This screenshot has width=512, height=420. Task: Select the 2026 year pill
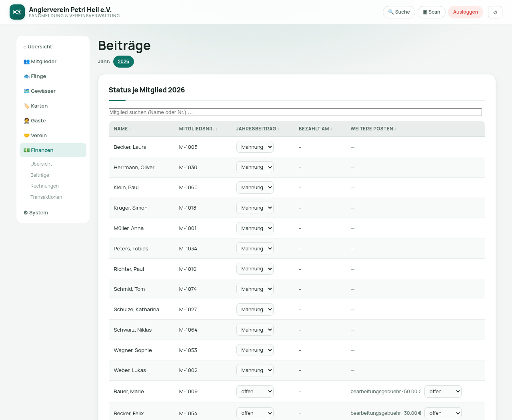click(x=124, y=62)
